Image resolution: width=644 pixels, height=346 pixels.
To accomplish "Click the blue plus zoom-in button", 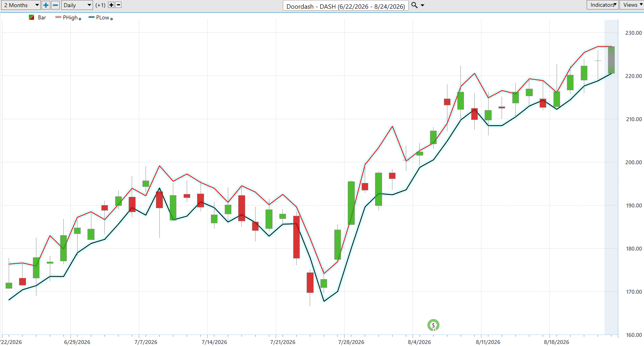I will [x=46, y=5].
